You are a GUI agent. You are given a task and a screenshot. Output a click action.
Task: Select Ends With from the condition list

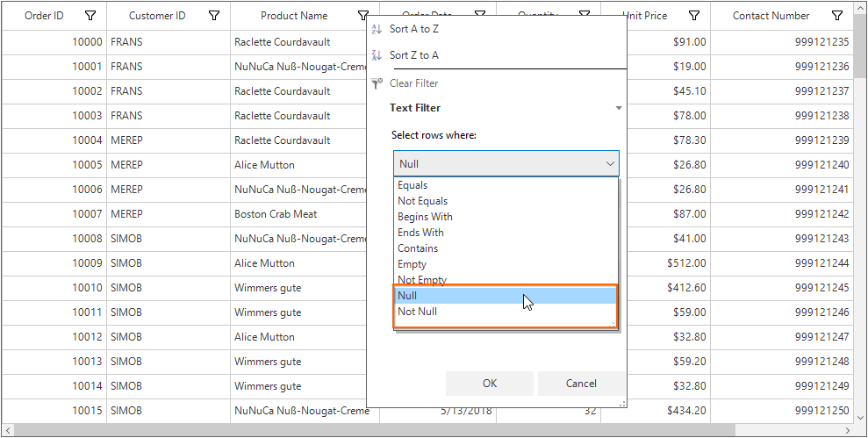(x=506, y=233)
